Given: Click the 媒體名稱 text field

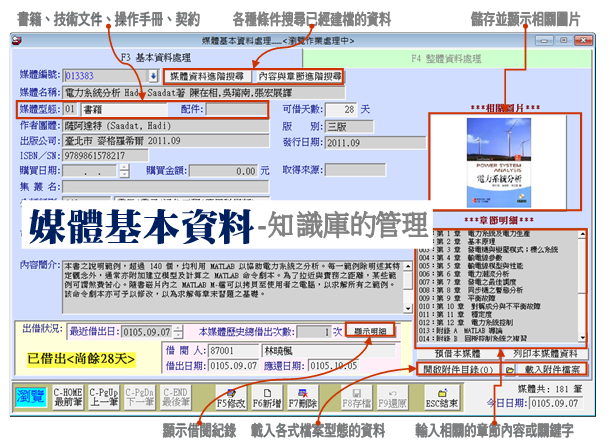Looking at the screenshot, I should 203,93.
